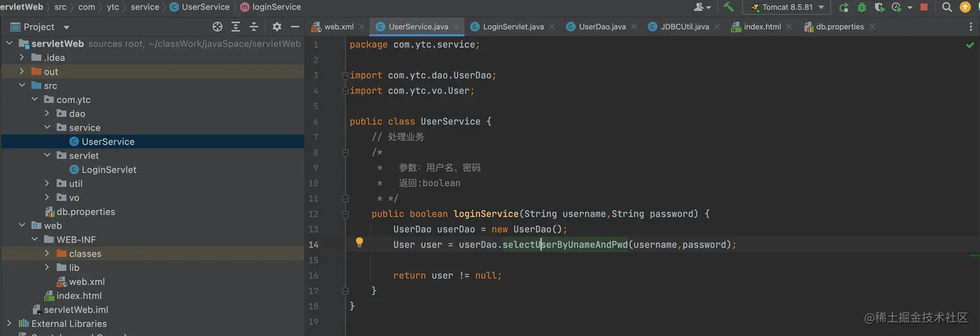This screenshot has width=980, height=336.
Task: Click the Expand All icon in Project panel
Action: [235, 27]
